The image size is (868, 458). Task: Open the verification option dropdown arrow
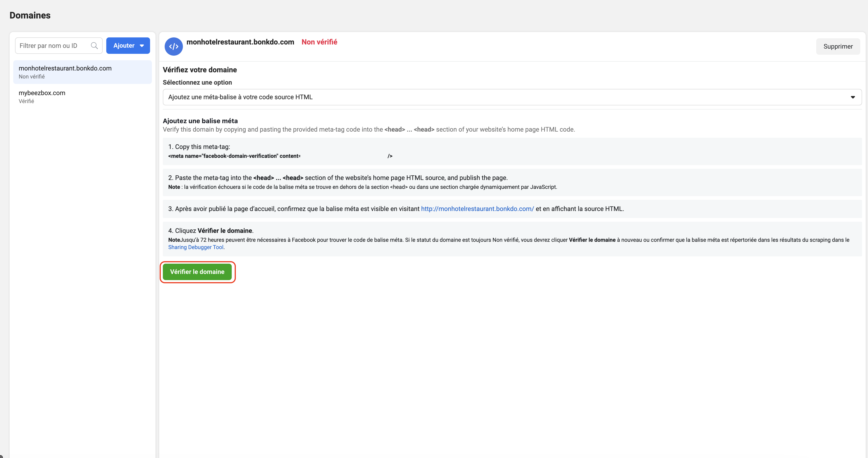click(x=852, y=97)
